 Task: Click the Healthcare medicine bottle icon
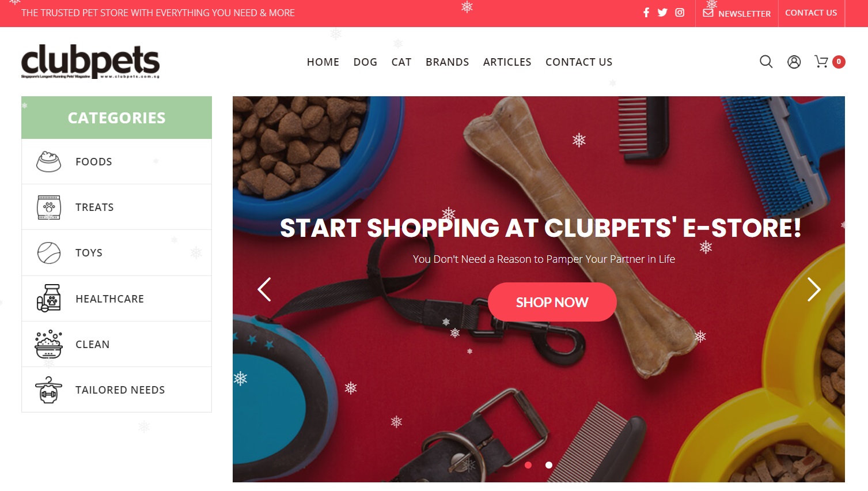coord(48,299)
